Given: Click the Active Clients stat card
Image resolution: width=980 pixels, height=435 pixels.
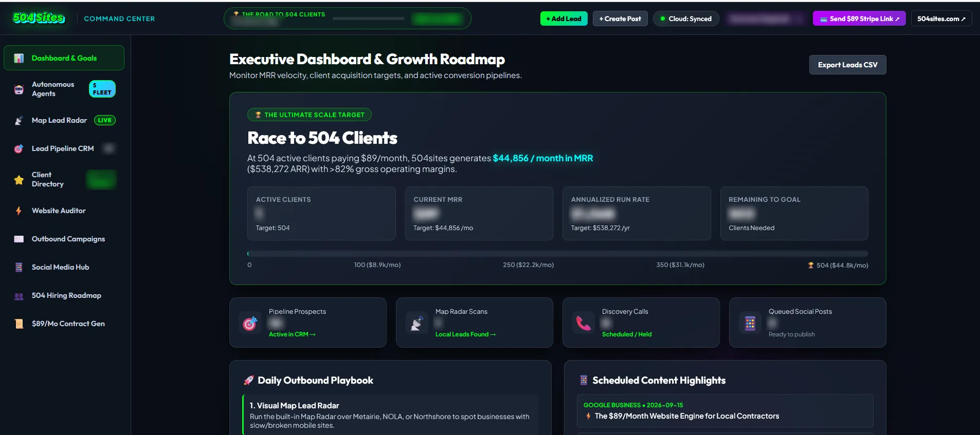Looking at the screenshot, I should pos(321,213).
